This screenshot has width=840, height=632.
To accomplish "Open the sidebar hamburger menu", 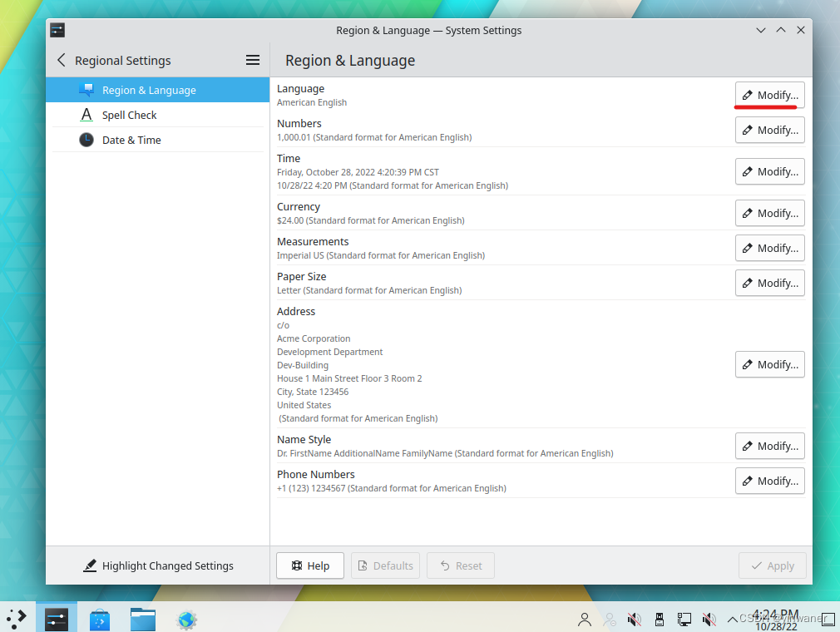I will 253,60.
